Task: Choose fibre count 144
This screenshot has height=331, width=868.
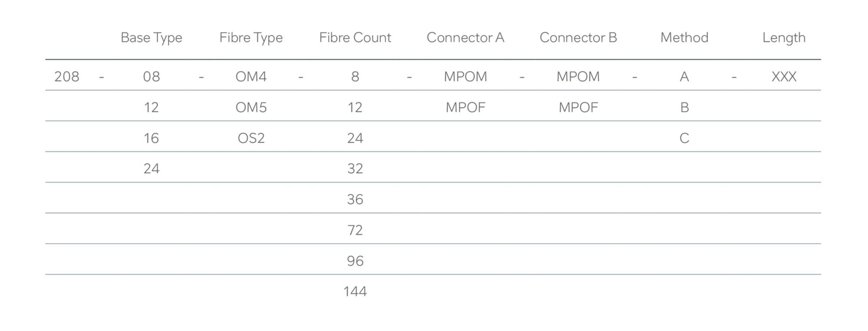Action: coord(355,291)
